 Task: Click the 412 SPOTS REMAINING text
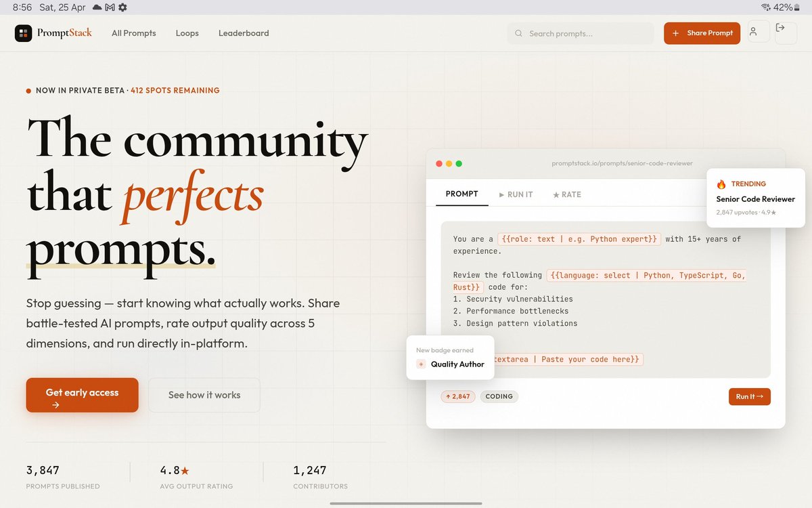pyautogui.click(x=175, y=90)
